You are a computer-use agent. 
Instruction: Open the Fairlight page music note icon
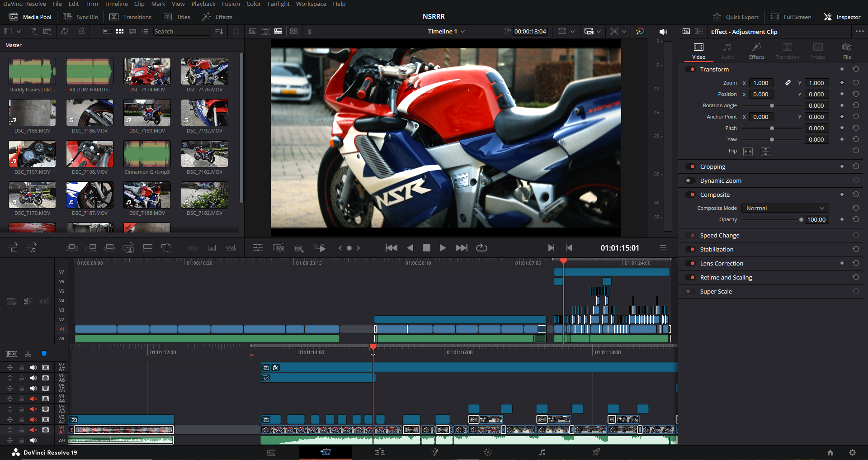542,452
